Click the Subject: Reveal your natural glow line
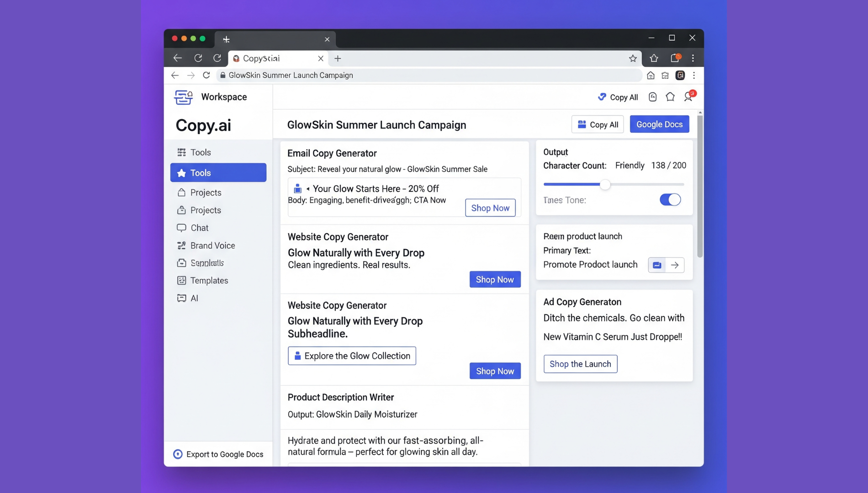 click(x=387, y=169)
